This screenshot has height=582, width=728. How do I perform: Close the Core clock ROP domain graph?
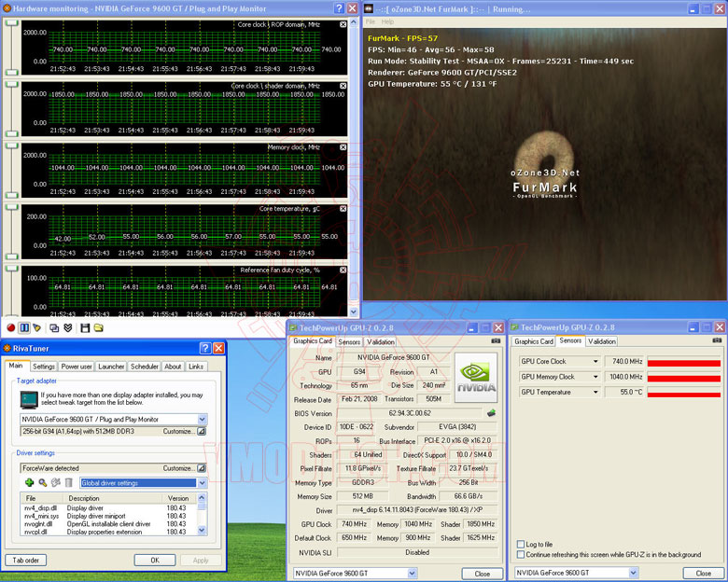click(343, 24)
